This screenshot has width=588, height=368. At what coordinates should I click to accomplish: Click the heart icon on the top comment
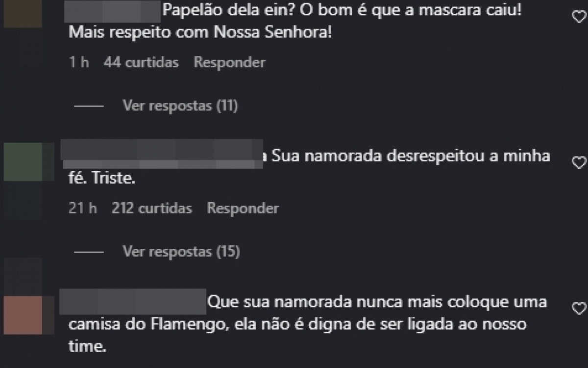(578, 16)
